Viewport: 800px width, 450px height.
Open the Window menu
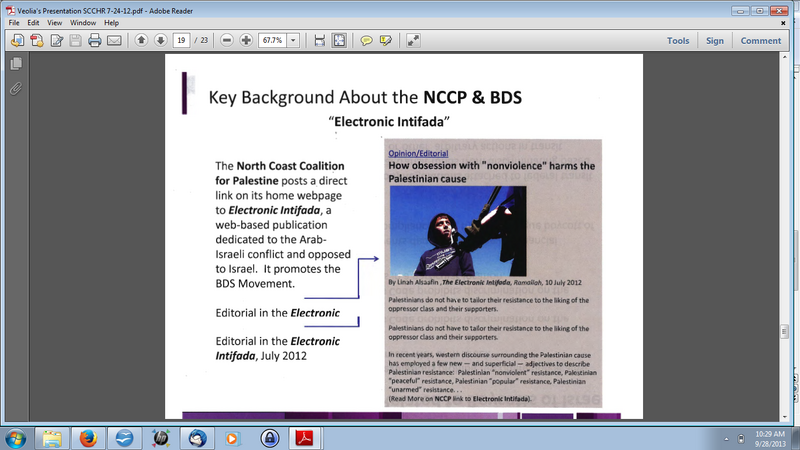coord(83,22)
